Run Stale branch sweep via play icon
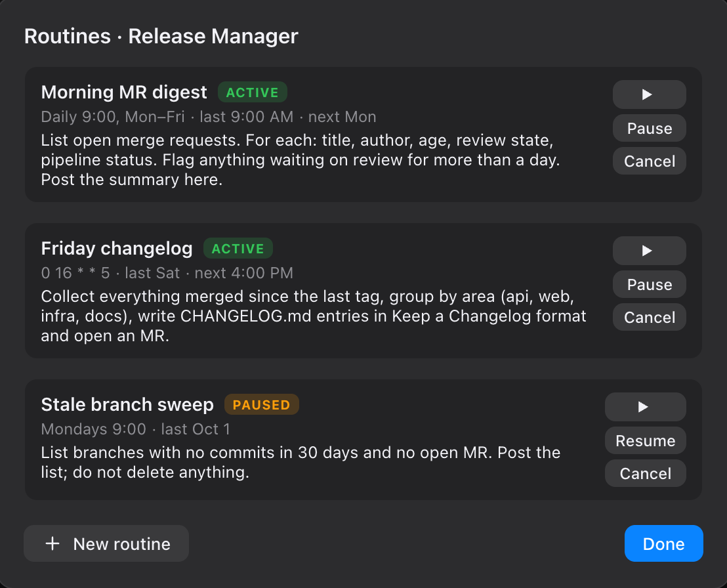 [646, 407]
